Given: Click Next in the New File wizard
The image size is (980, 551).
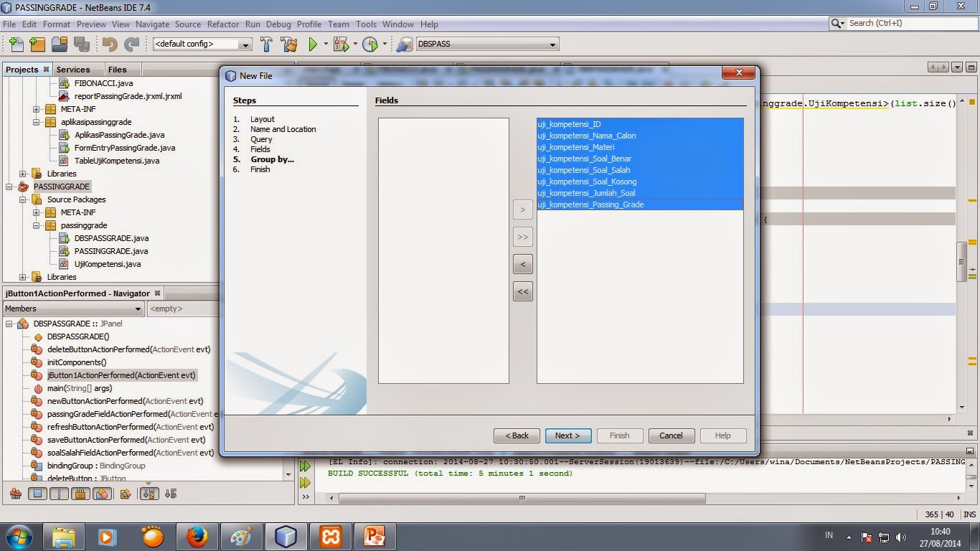Looking at the screenshot, I should tap(567, 435).
